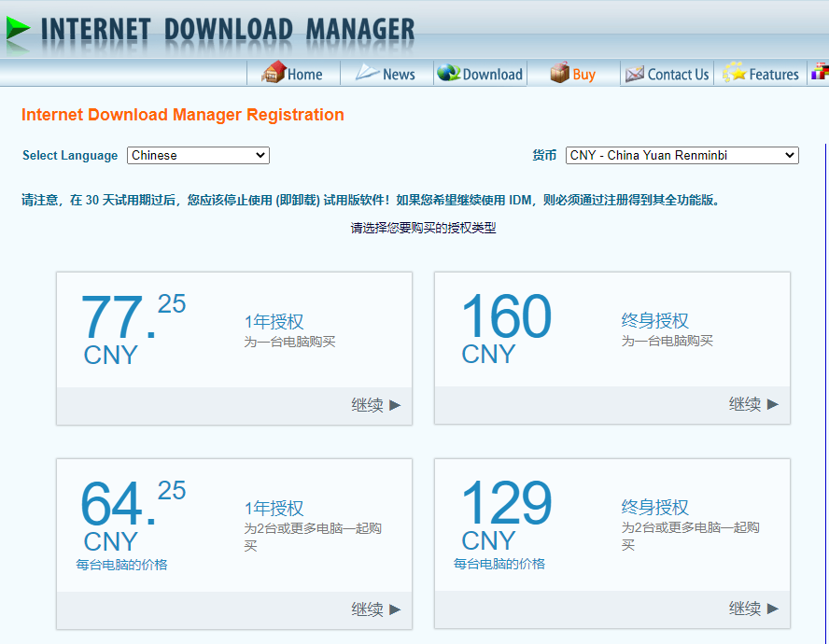This screenshot has height=644, width=829.
Task: Click the envelope Contact Us icon
Action: [635, 74]
